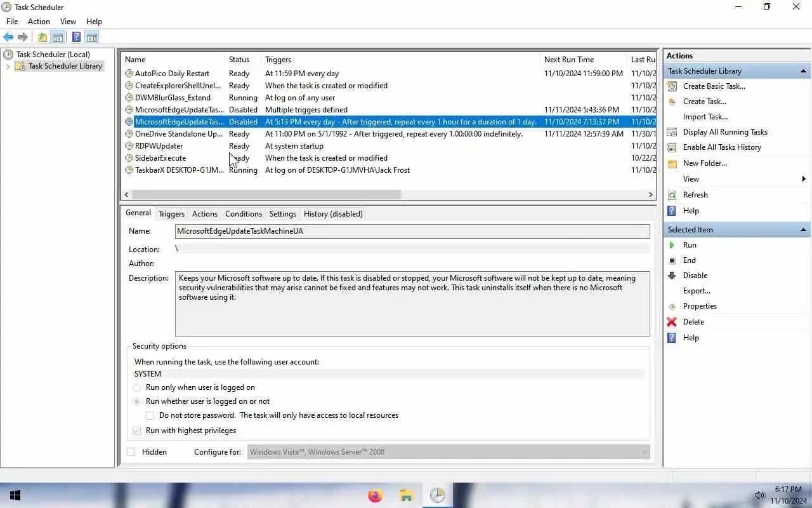Select the SidebarExecute task row
Viewport: 812px width, 508px height.
pos(389,158)
